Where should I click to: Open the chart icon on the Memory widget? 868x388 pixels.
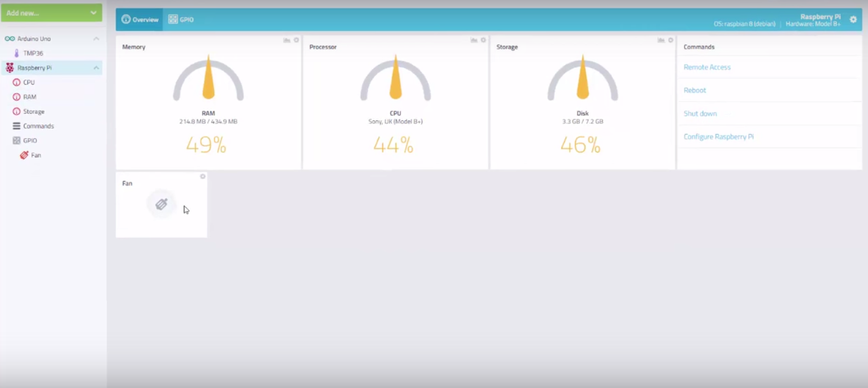[287, 40]
